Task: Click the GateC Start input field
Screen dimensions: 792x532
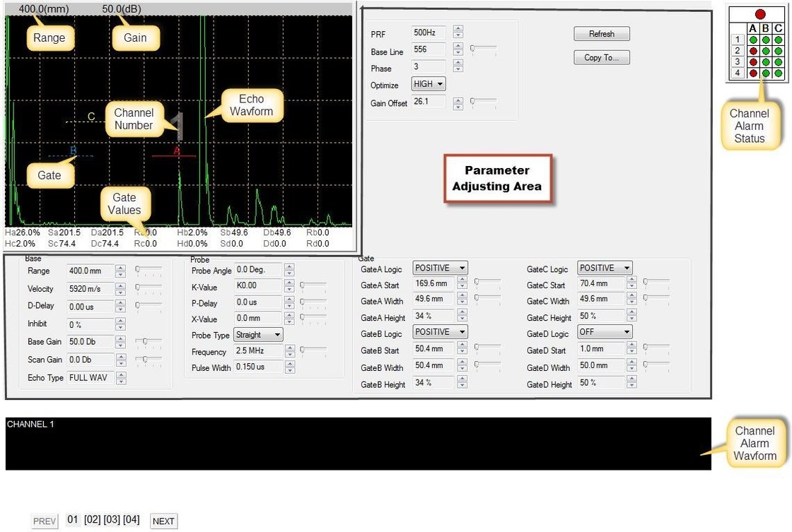Action: point(600,284)
